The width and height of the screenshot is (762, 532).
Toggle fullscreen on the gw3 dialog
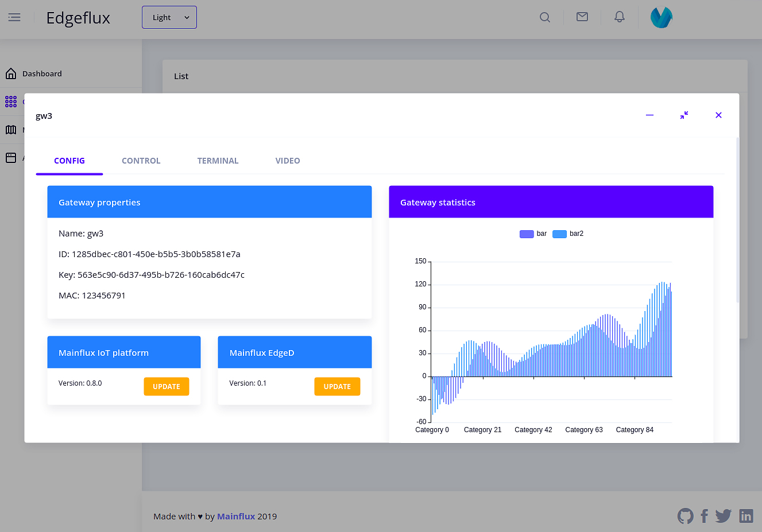point(684,115)
